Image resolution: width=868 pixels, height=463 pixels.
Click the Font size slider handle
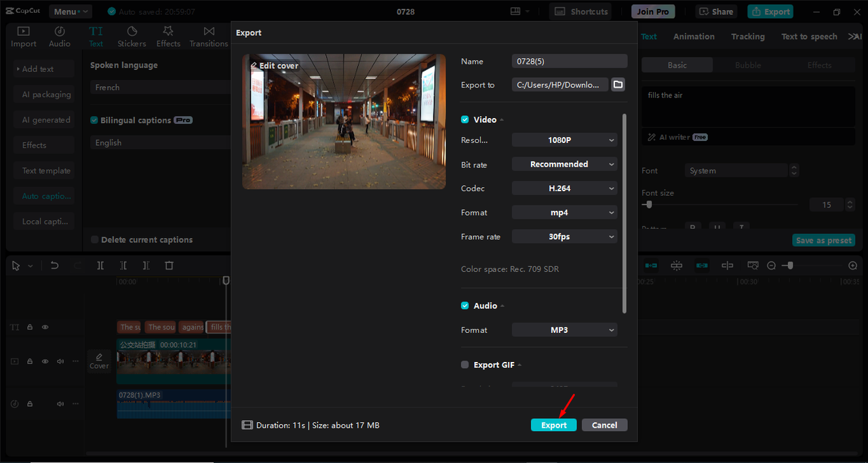(x=649, y=204)
